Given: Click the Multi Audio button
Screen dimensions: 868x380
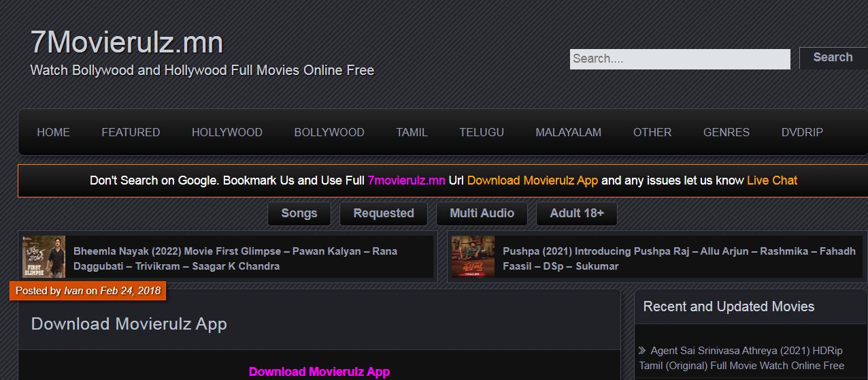Looking at the screenshot, I should (x=482, y=213).
